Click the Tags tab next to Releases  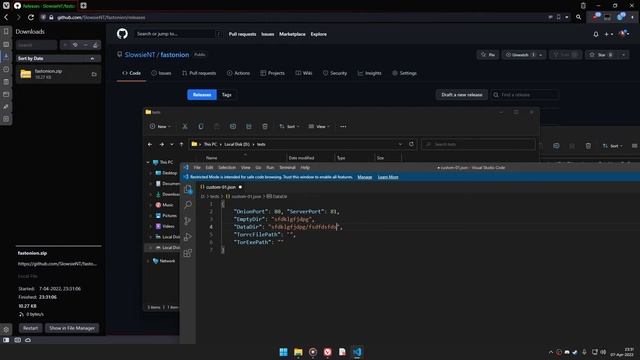pyautogui.click(x=227, y=95)
